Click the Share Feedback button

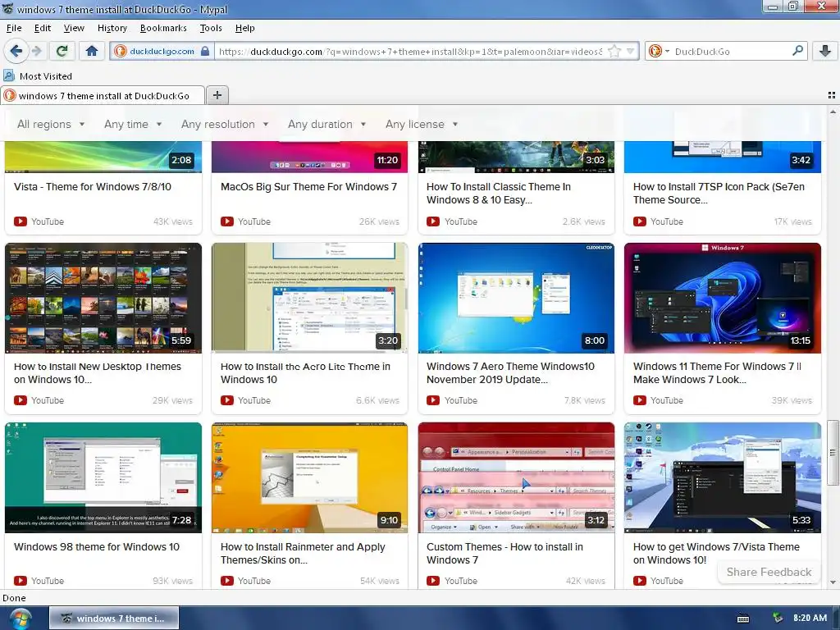[769, 572]
